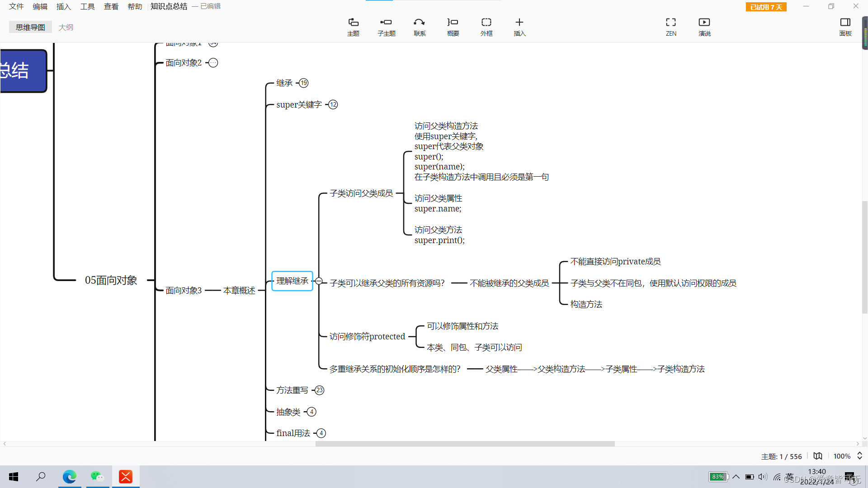This screenshot has height=488, width=868.
Task: Click the document title 知识点总结
Action: [169, 6]
